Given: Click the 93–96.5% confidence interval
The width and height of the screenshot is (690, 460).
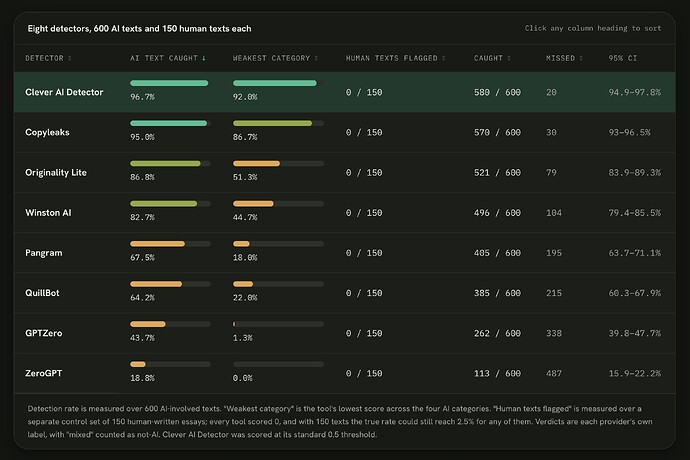Looking at the screenshot, I should [x=629, y=132].
